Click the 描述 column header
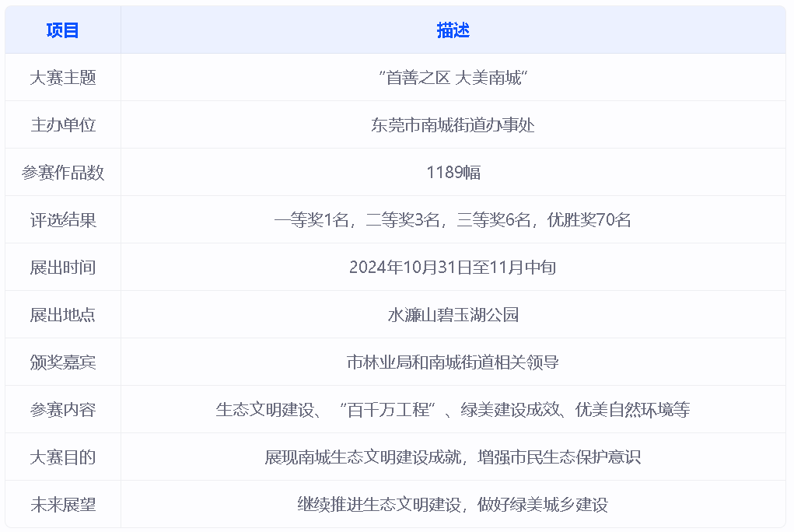Viewport: 794px width, 532px height. (453, 30)
